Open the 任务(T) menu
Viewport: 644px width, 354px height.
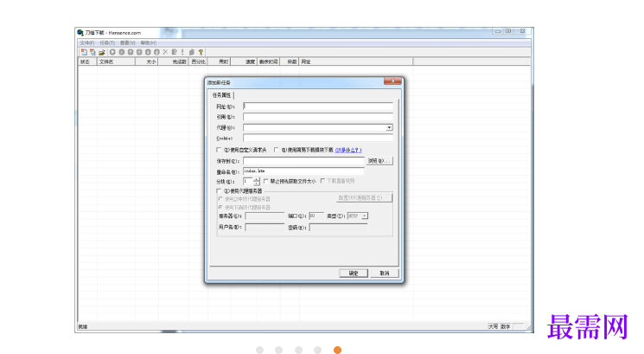[x=107, y=42]
